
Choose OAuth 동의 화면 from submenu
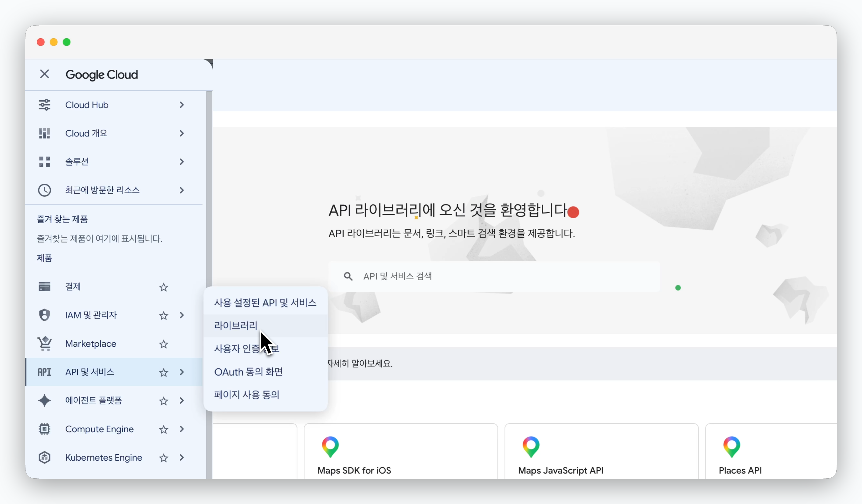tap(265, 372)
